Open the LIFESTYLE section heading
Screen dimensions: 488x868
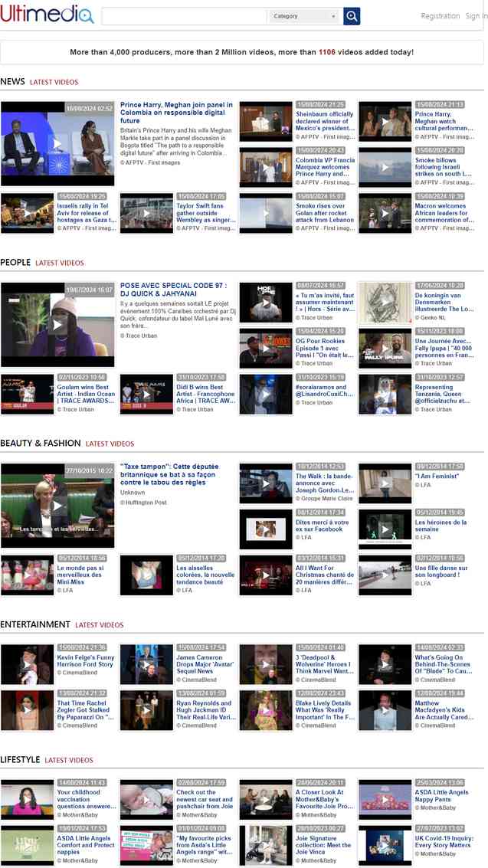tap(20, 759)
